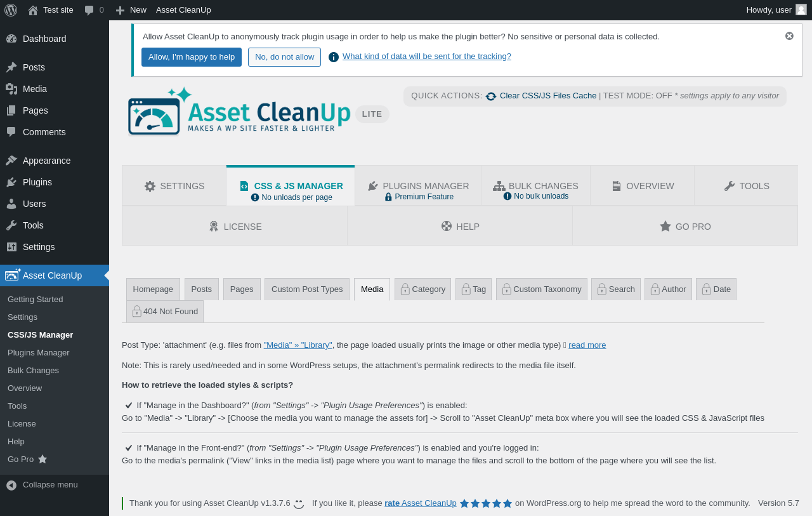
Task: Click the Appearance brush icon
Action: click(x=11, y=161)
